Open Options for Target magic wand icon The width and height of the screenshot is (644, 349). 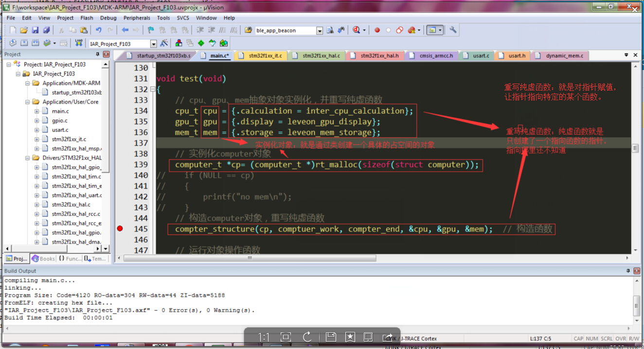(164, 43)
